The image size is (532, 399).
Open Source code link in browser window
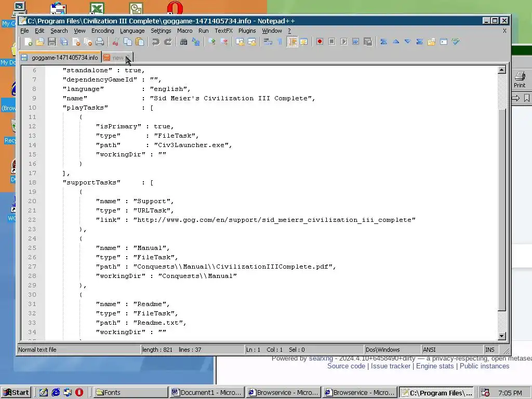tap(346, 366)
